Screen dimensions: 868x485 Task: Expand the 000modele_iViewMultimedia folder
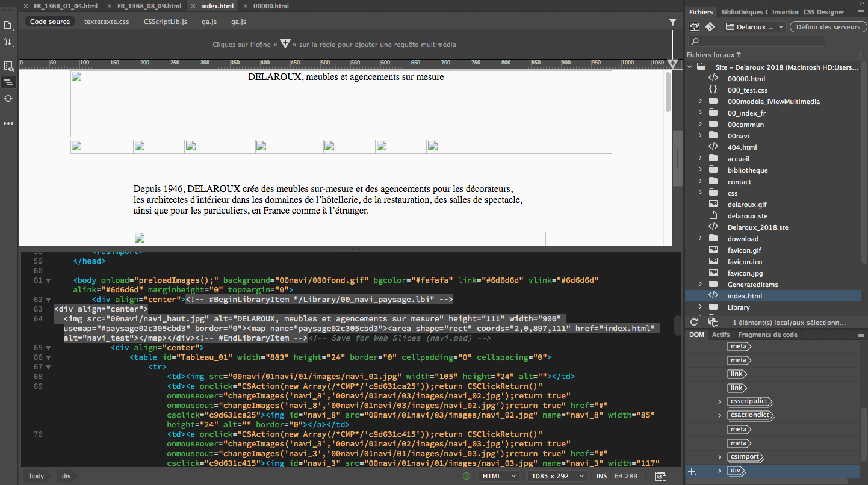tap(700, 102)
